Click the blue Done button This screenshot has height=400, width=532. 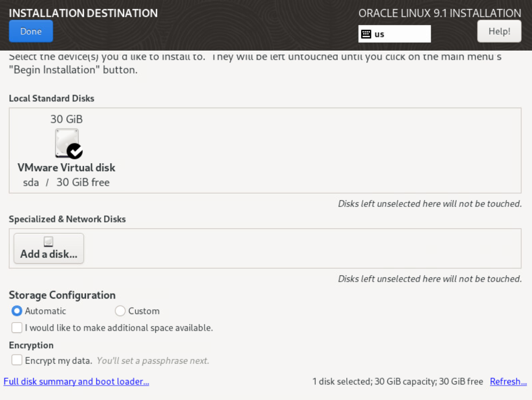pos(31,31)
